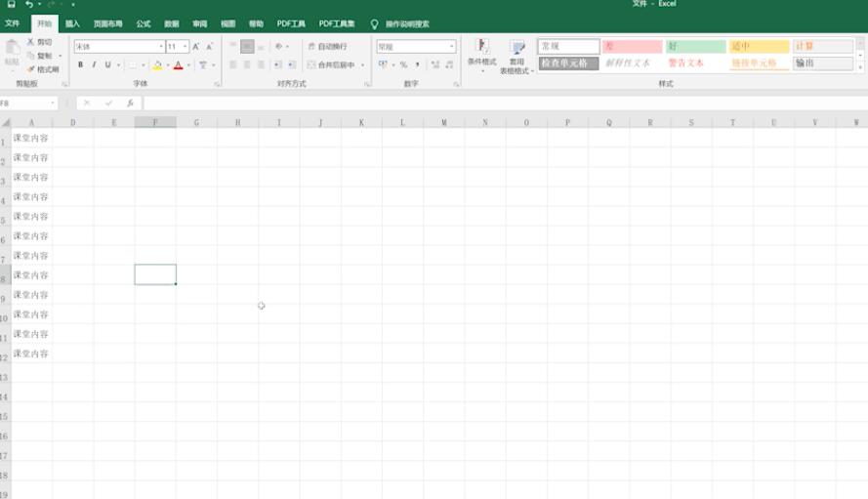Image resolution: width=868 pixels, height=499 pixels.
Task: Apply the Good (好) green style swatch
Action: pos(695,46)
